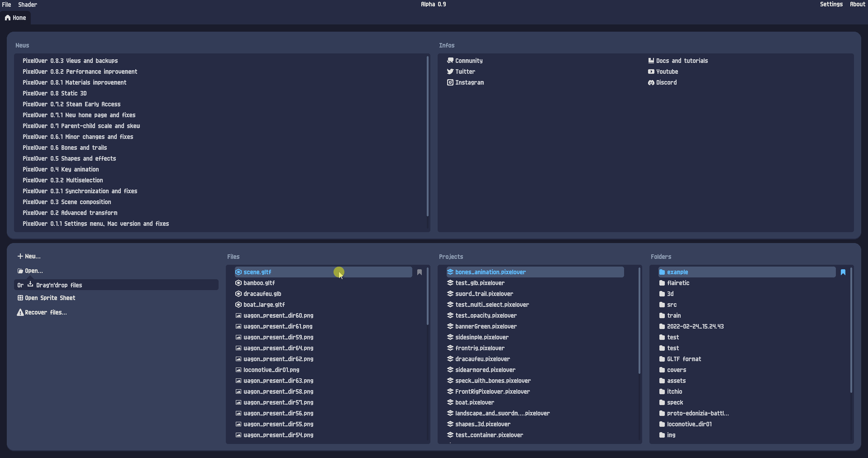
Task: Click the Docs and tutorials book icon
Action: click(x=651, y=61)
